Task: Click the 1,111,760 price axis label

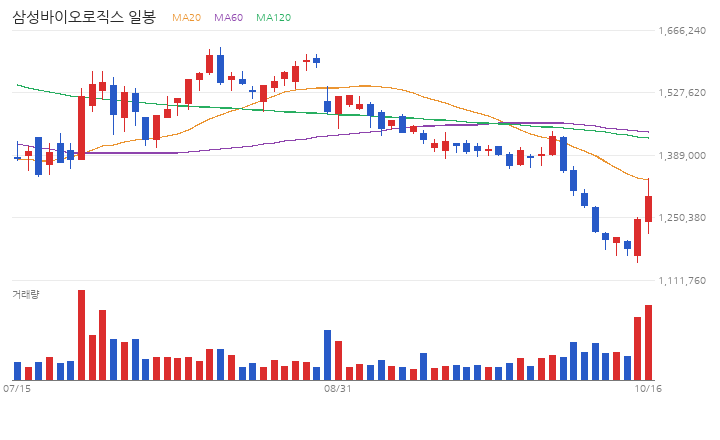Action: 682,281
